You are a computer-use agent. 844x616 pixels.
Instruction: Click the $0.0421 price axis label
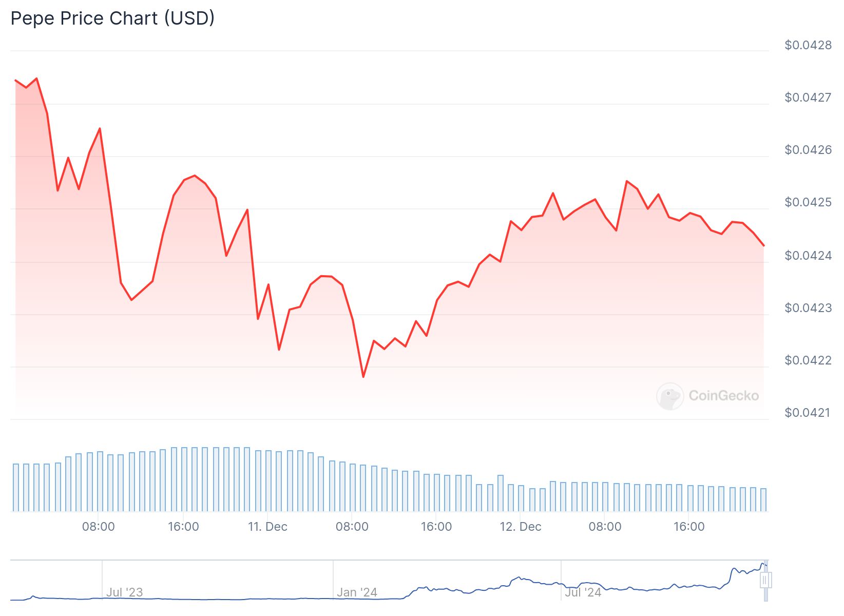pos(807,413)
